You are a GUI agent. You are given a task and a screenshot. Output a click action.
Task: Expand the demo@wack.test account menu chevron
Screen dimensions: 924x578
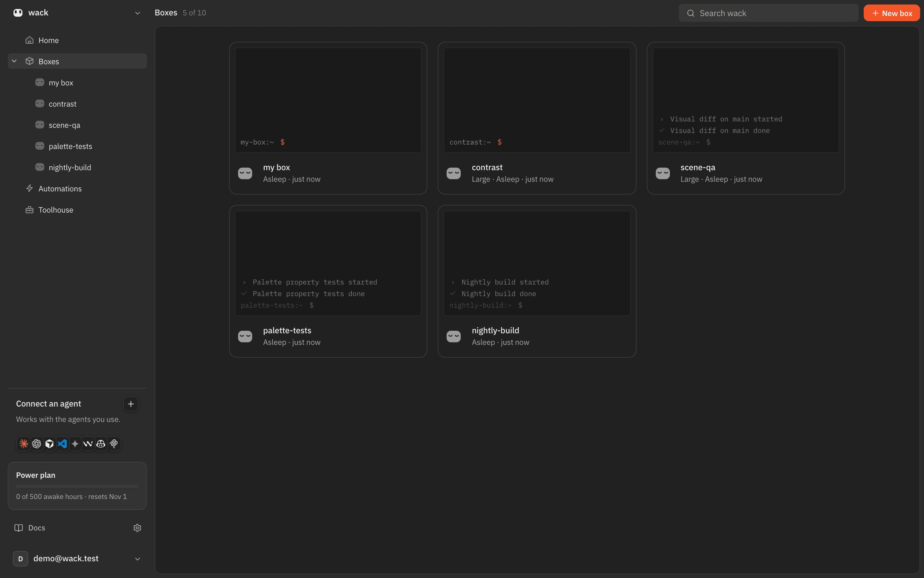pyautogui.click(x=137, y=559)
